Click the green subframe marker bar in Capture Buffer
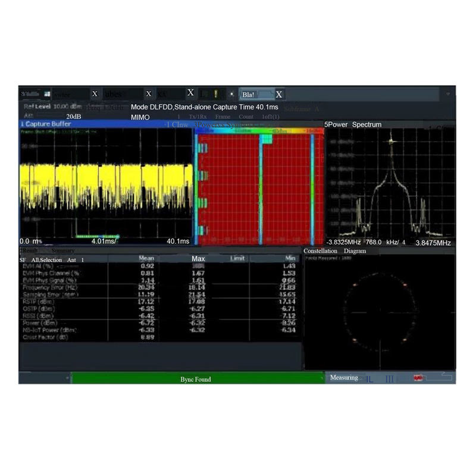 (98, 236)
